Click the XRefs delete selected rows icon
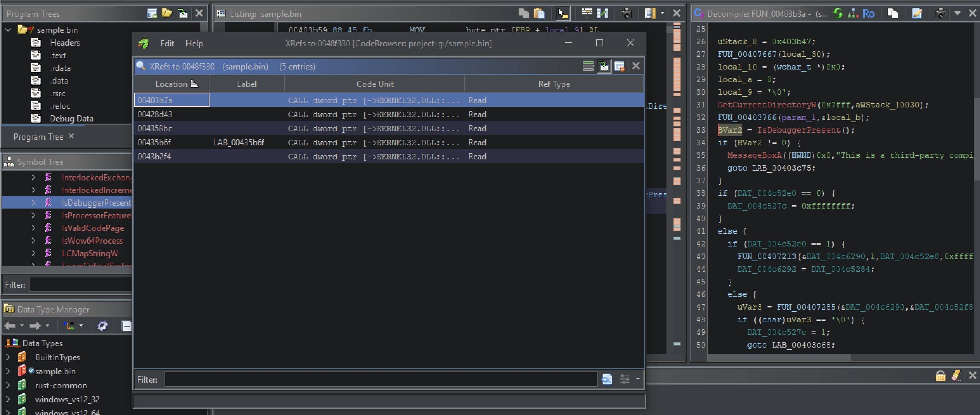The width and height of the screenshot is (980, 415). [619, 66]
